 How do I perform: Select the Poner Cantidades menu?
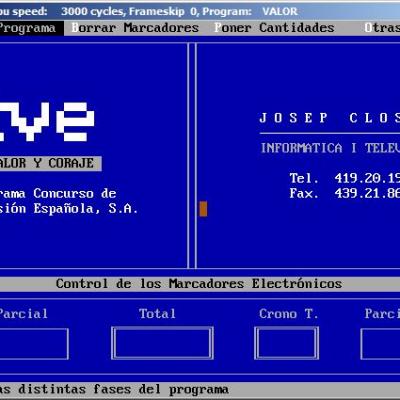click(274, 28)
